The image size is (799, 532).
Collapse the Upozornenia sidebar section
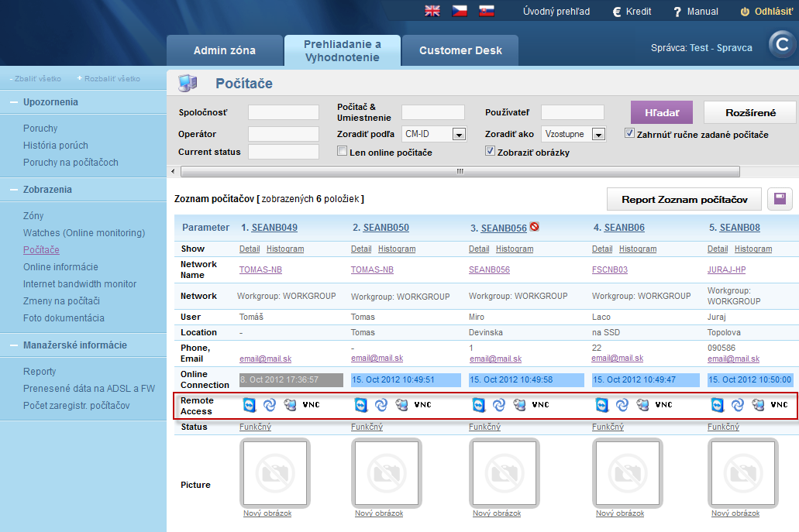pyautogui.click(x=13, y=101)
